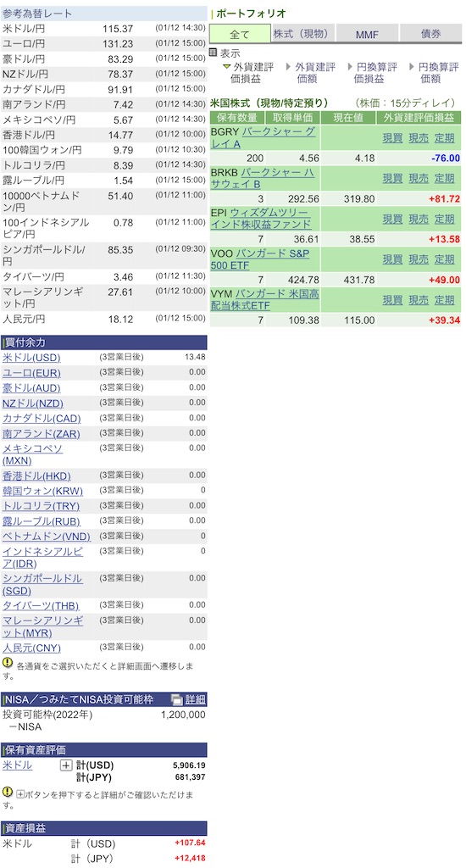The height and width of the screenshot is (868, 466).
Task: Click the 米ドル/円 rate 115.37
Action: point(117,28)
